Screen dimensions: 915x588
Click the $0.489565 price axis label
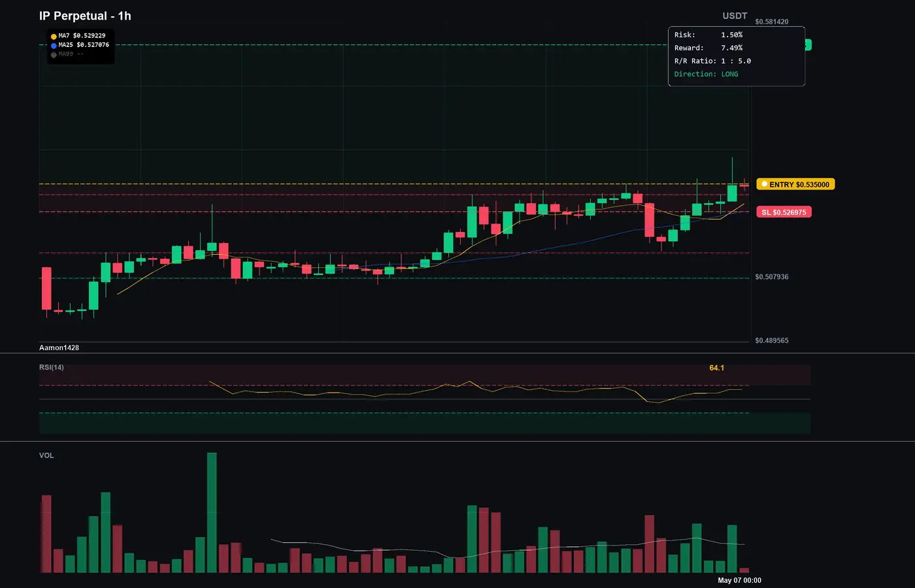tap(771, 340)
